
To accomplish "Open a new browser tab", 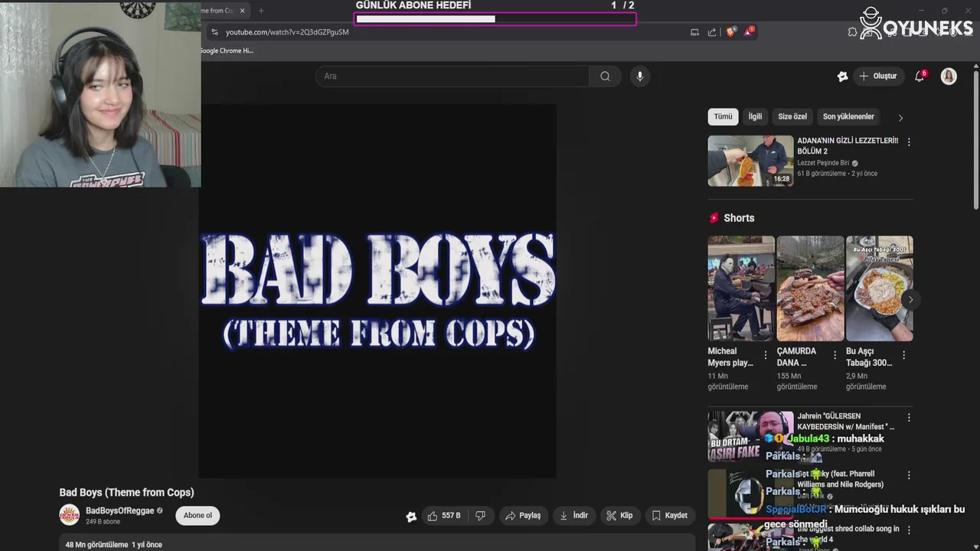I will (261, 11).
